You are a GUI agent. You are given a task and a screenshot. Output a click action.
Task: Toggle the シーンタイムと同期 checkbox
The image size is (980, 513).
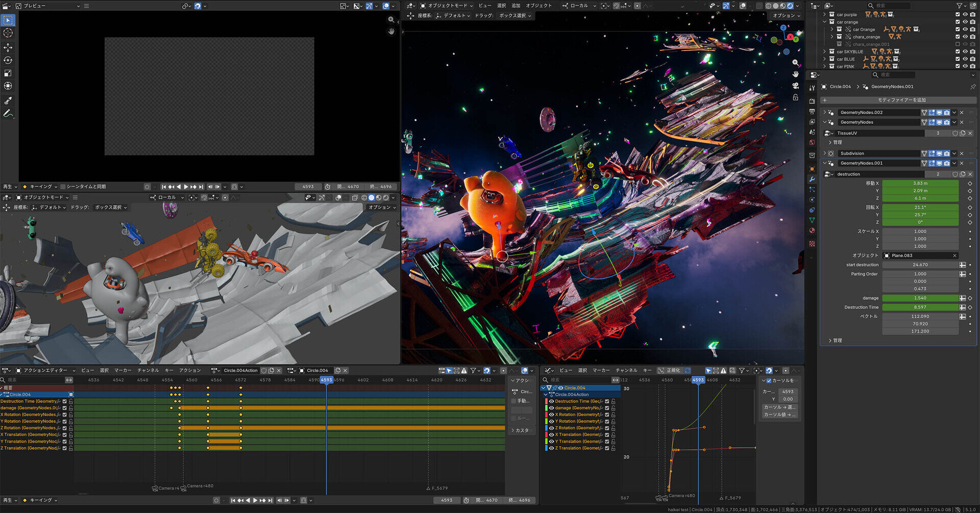click(63, 187)
